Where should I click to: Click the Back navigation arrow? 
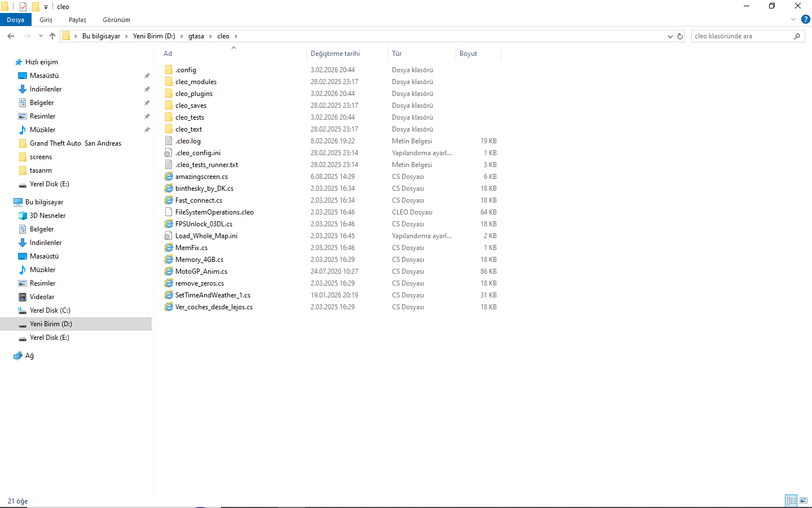point(11,36)
